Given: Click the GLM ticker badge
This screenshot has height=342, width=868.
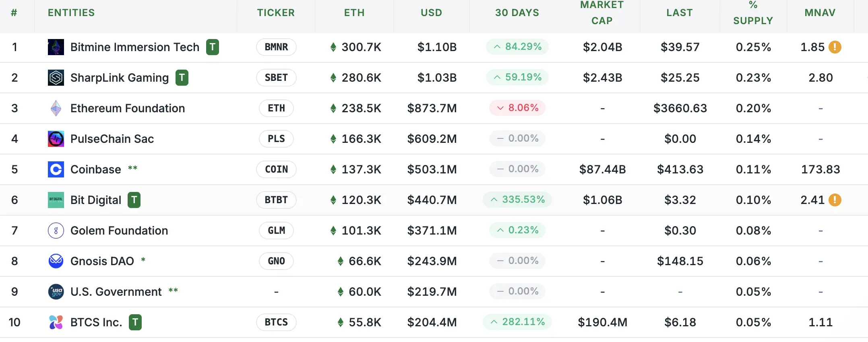Looking at the screenshot, I should 276,231.
